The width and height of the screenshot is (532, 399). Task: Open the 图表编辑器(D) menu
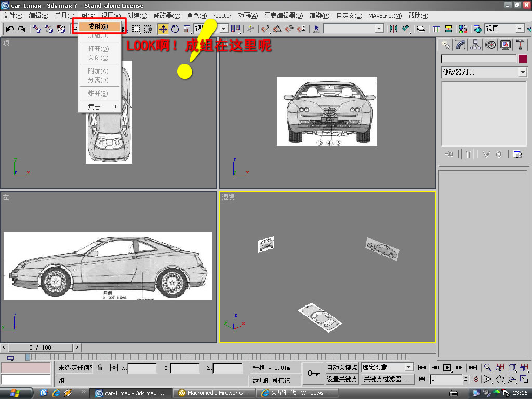point(284,16)
